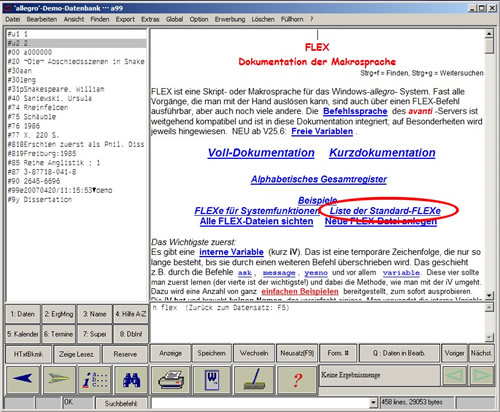Click in the Suchbefehl command input field

tap(260, 403)
